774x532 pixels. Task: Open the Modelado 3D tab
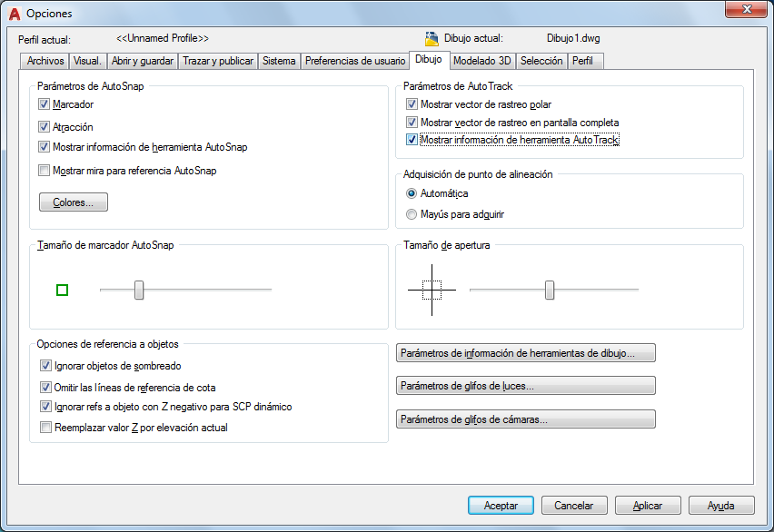click(481, 61)
